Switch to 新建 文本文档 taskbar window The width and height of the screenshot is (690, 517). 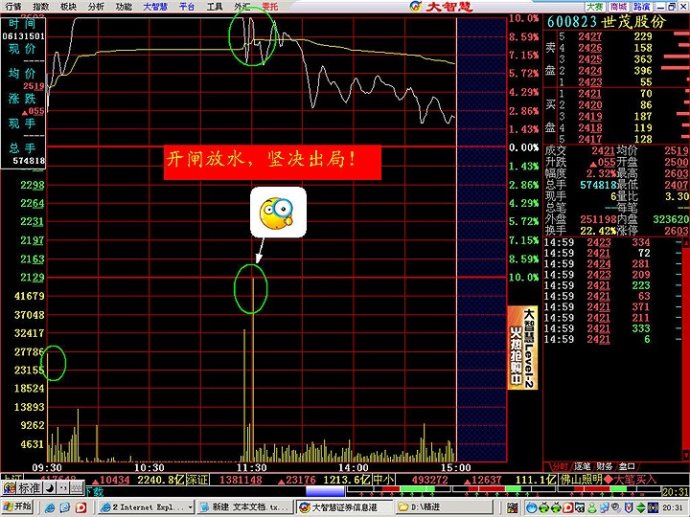point(244,507)
